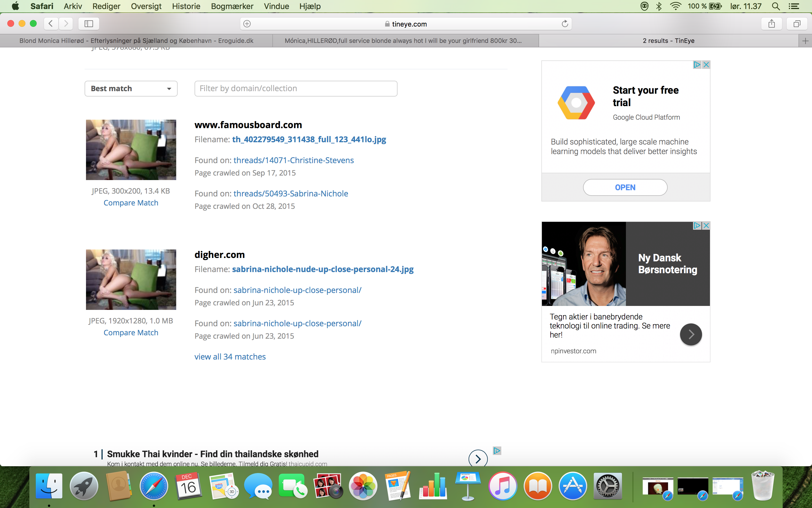Open System Preferences gear in dock
The image size is (812, 508).
[x=607, y=486]
